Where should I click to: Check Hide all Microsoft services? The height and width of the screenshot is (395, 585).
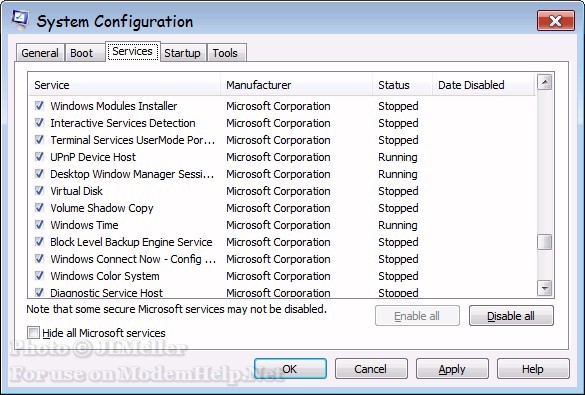pos(33,332)
